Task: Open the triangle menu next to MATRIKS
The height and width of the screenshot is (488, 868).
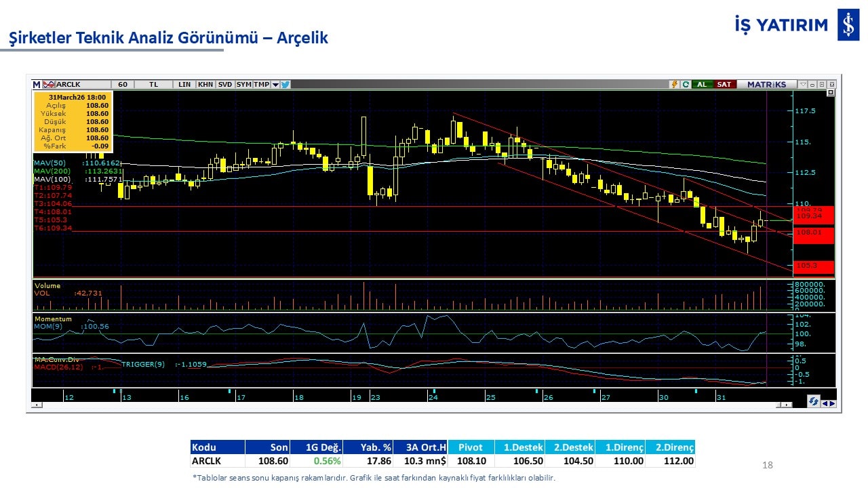Action: (x=802, y=85)
